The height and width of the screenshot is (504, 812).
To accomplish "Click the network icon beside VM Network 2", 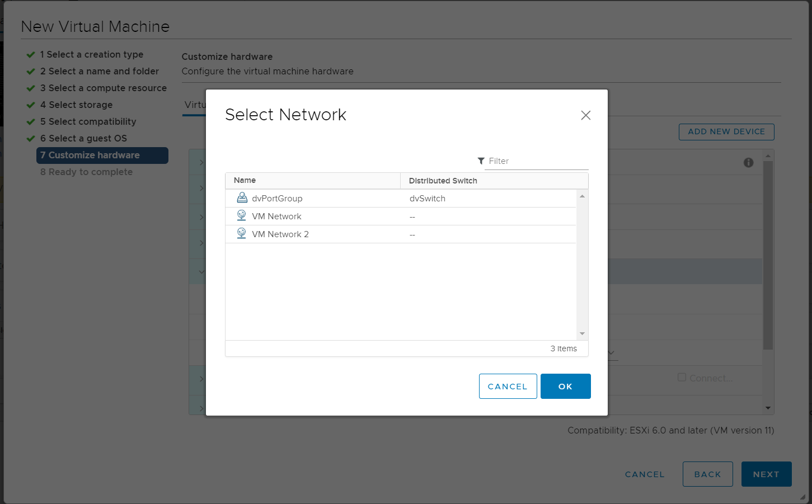I will tap(241, 234).
